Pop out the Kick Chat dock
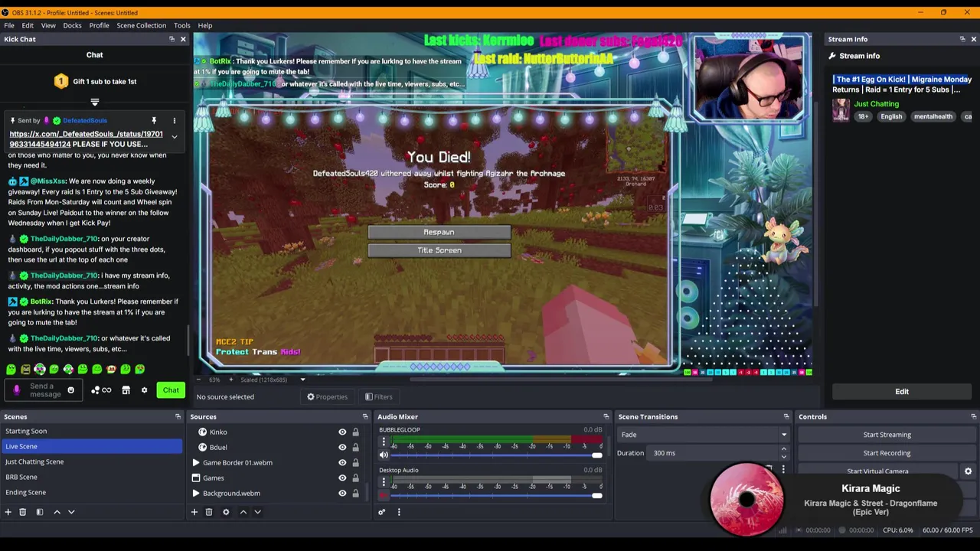The image size is (980, 551). 171,39
